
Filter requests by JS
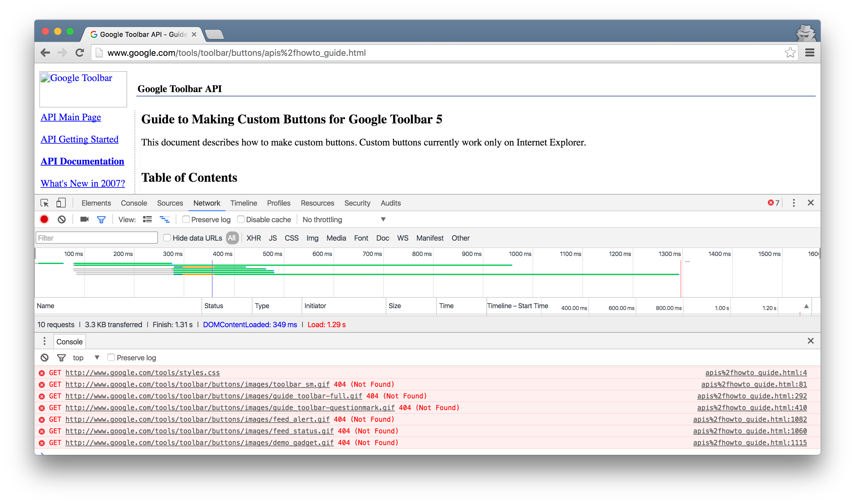pos(272,238)
